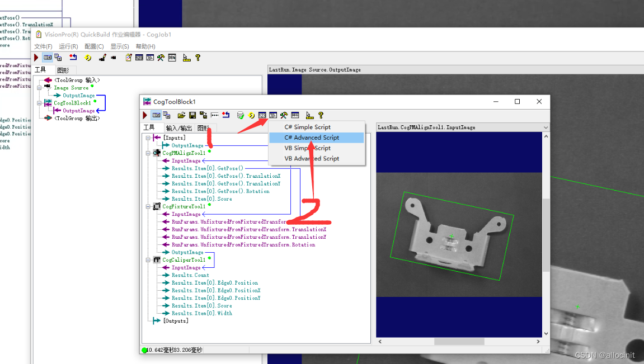The height and width of the screenshot is (364, 644).
Task: Open floating tool display in CogToolBlock1 toolbar
Action: coord(166,115)
